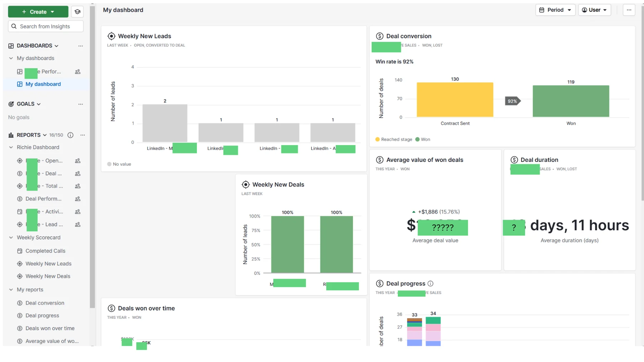Open the Deal Perform... report

[x=43, y=199]
